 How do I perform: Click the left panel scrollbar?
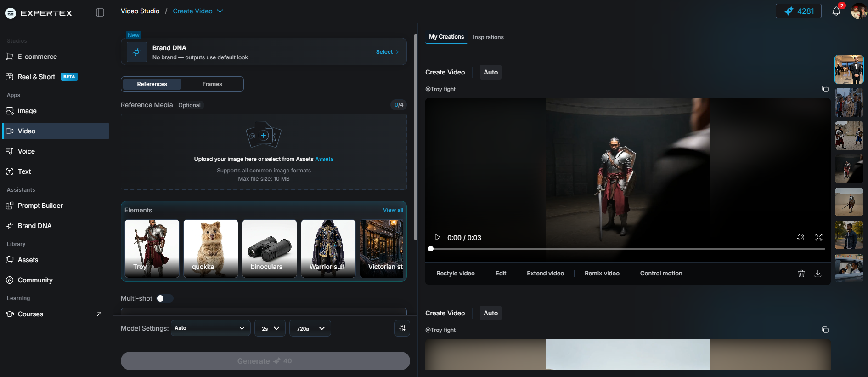(416, 137)
